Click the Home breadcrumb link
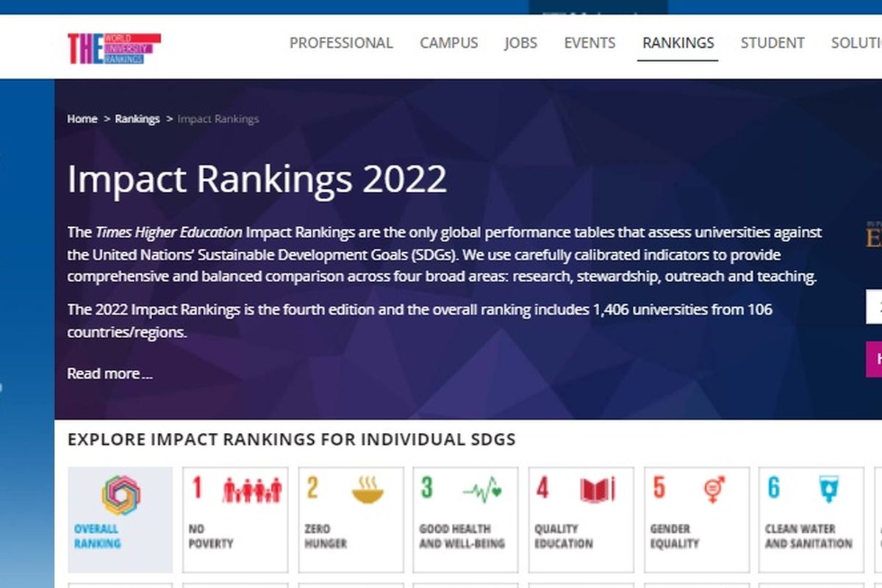The width and height of the screenshot is (882, 588). (x=82, y=119)
